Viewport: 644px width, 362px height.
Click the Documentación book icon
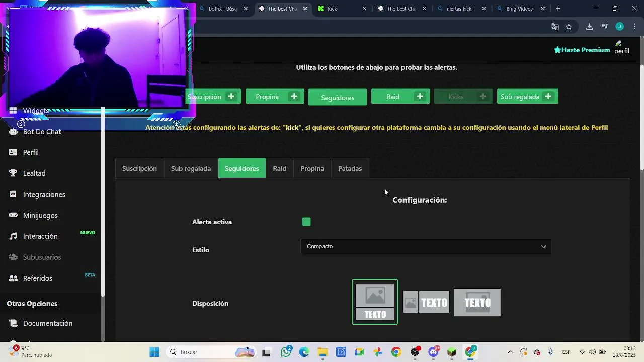(13, 323)
